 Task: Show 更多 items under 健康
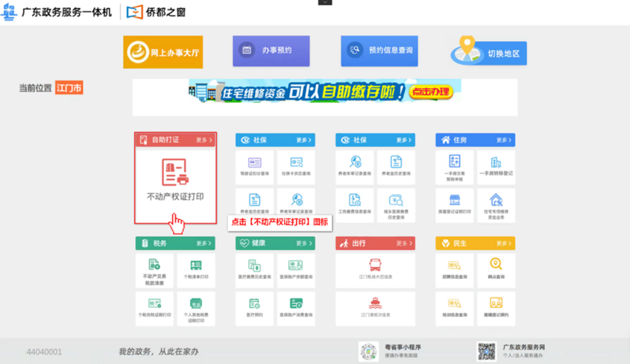(304, 243)
